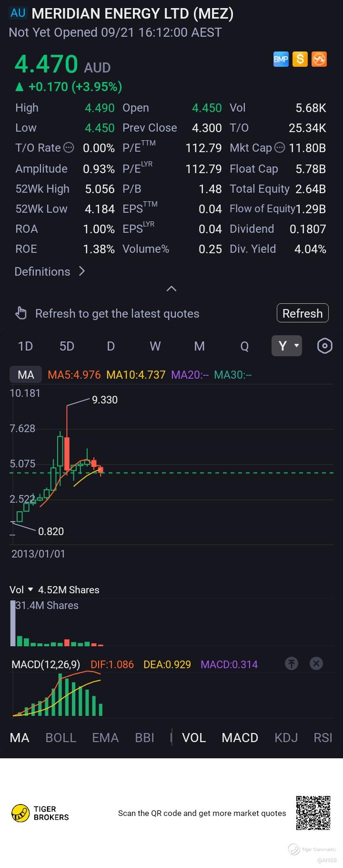Collapse the stock details panel chevron
The height and width of the screenshot is (868, 343).
point(171,289)
